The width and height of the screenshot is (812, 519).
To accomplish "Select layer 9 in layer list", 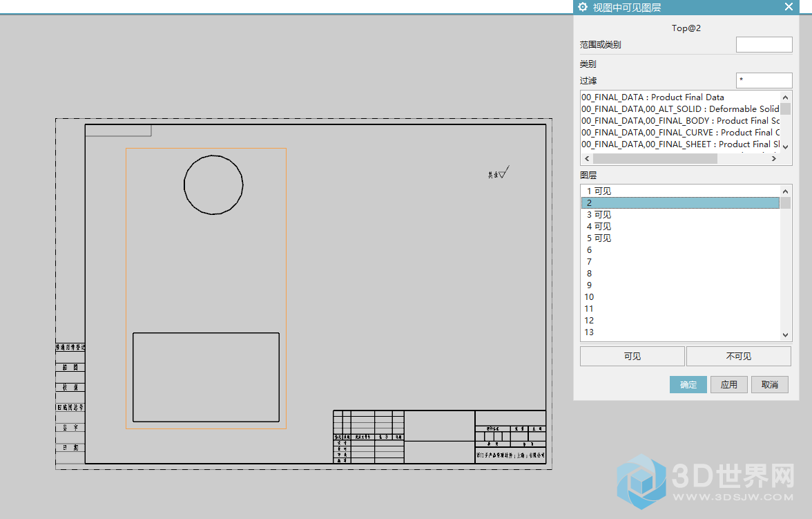I will (x=680, y=285).
